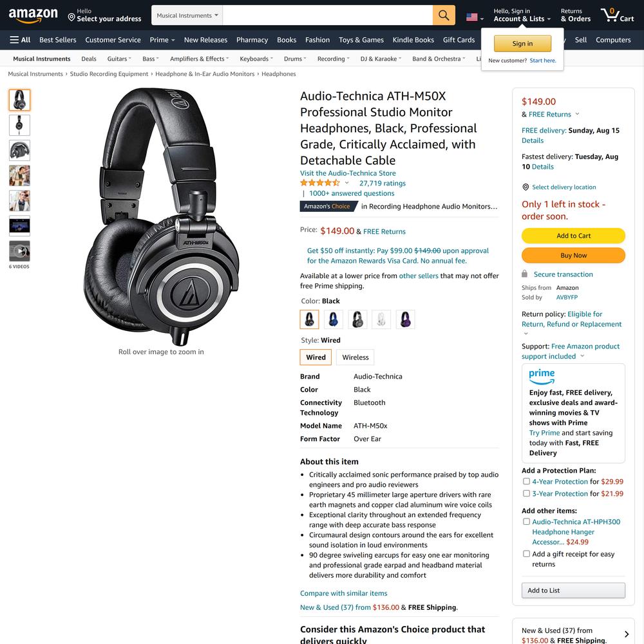Viewport: 644px width, 644px height.
Task: Click the location pin beside Select your address
Action: click(71, 17)
